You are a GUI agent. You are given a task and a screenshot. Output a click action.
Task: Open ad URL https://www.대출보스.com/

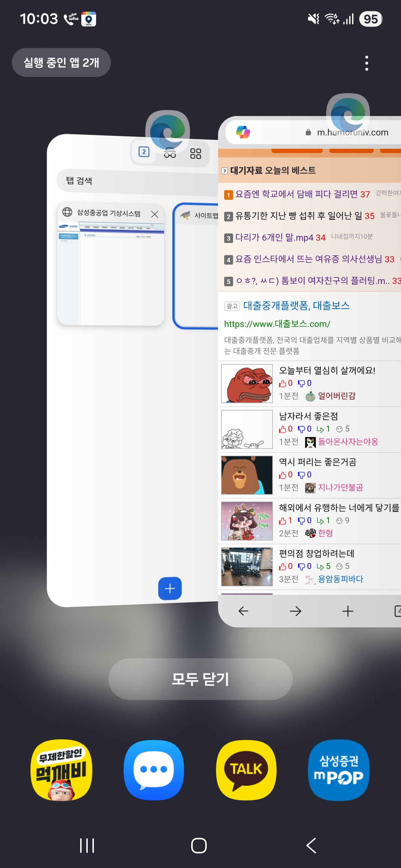click(x=277, y=324)
